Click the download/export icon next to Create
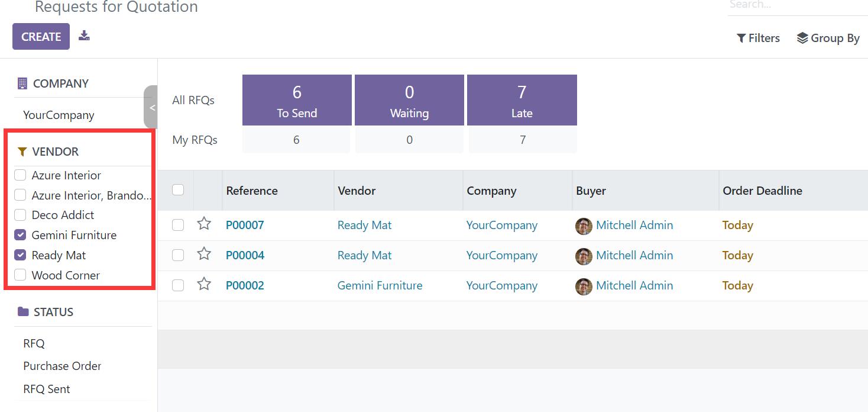The width and height of the screenshot is (868, 412). point(85,36)
